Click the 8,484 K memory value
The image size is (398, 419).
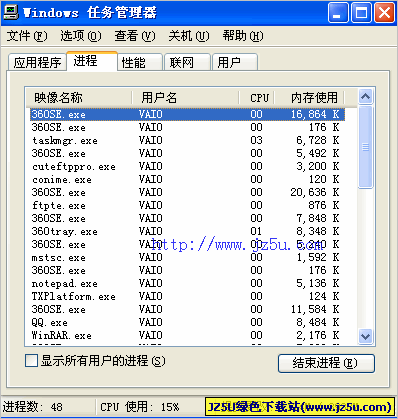pyautogui.click(x=318, y=322)
